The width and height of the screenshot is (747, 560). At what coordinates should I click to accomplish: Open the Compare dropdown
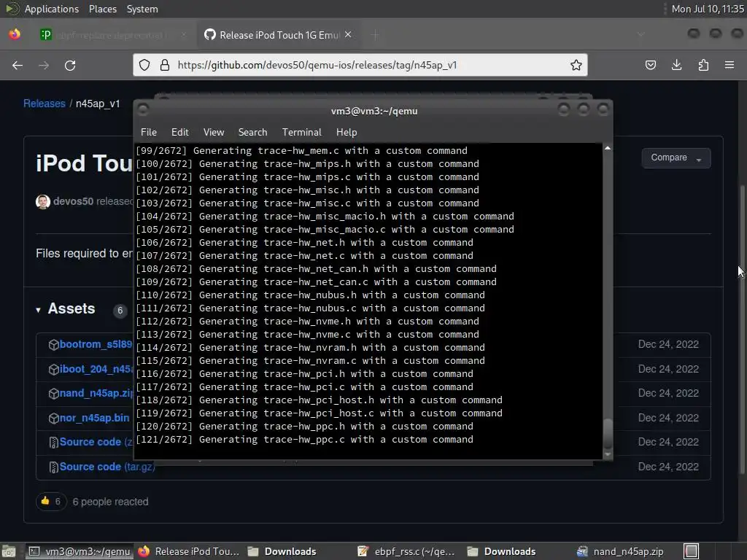676,157
